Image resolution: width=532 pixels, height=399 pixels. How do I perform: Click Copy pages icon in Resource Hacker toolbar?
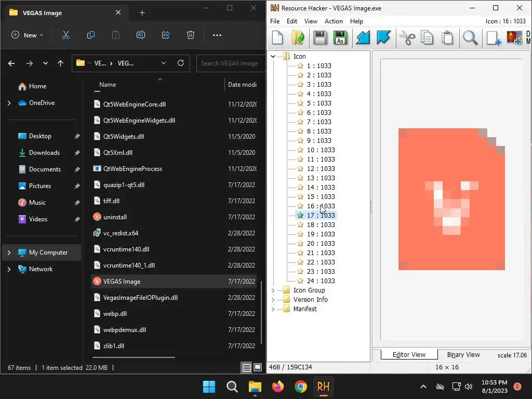[x=427, y=37]
